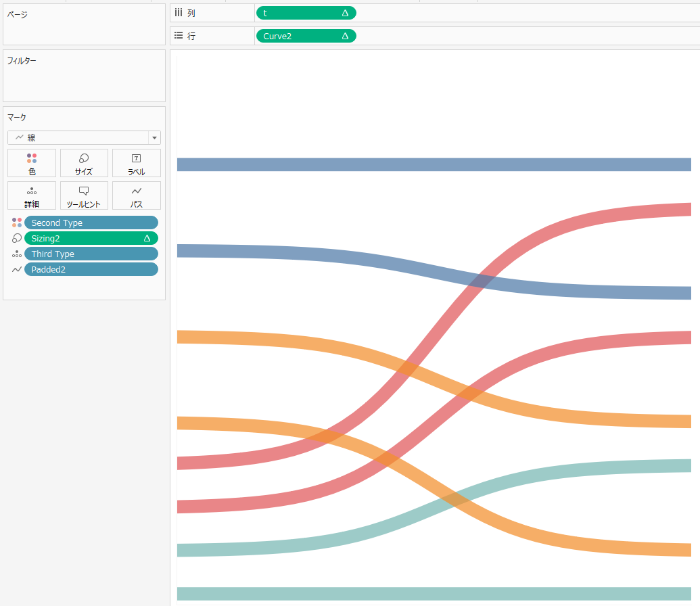Open the サイズ (Size) marks card
The width and height of the screenshot is (700, 606).
click(84, 164)
